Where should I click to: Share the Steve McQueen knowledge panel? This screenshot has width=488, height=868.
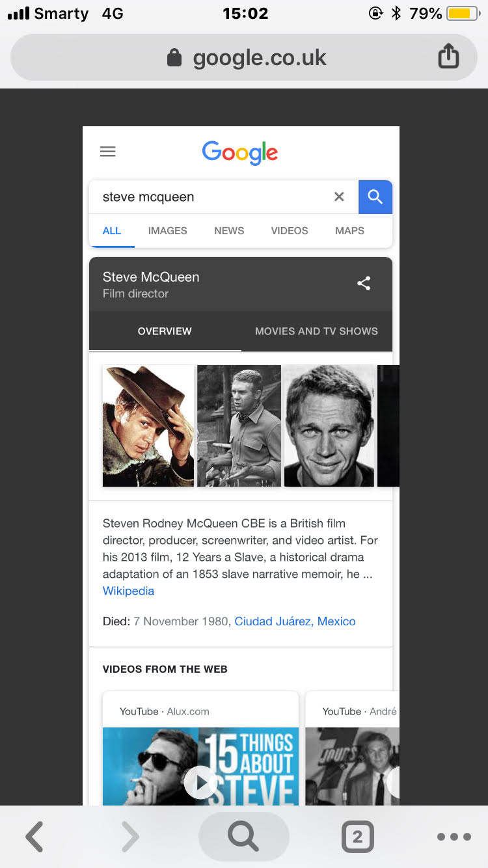(364, 283)
